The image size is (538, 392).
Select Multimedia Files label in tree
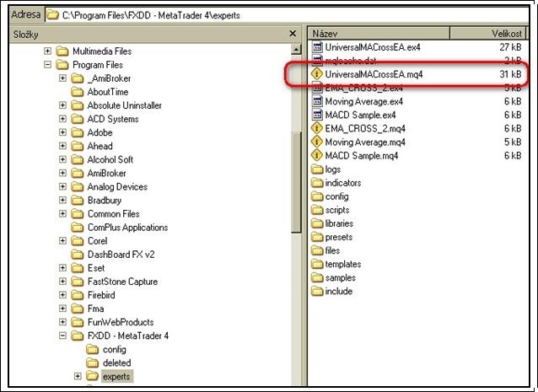tap(102, 51)
